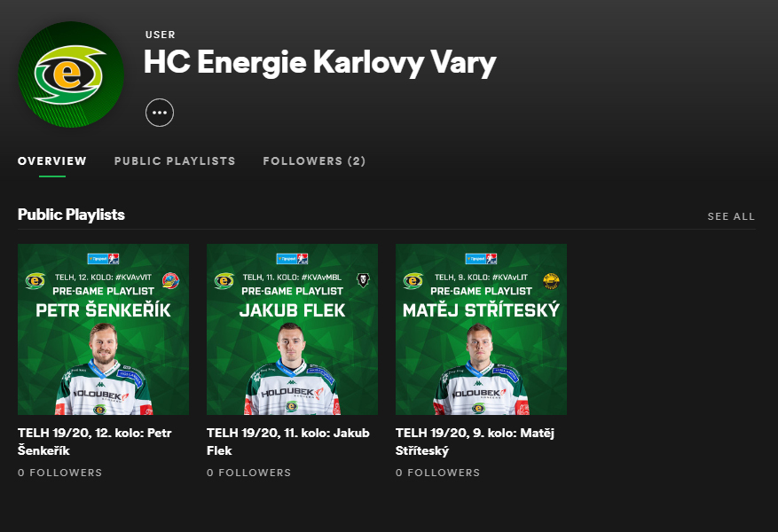Click the Energie logo on Jakub Flek cover
Image resolution: width=778 pixels, height=532 pixels.
[x=224, y=281]
